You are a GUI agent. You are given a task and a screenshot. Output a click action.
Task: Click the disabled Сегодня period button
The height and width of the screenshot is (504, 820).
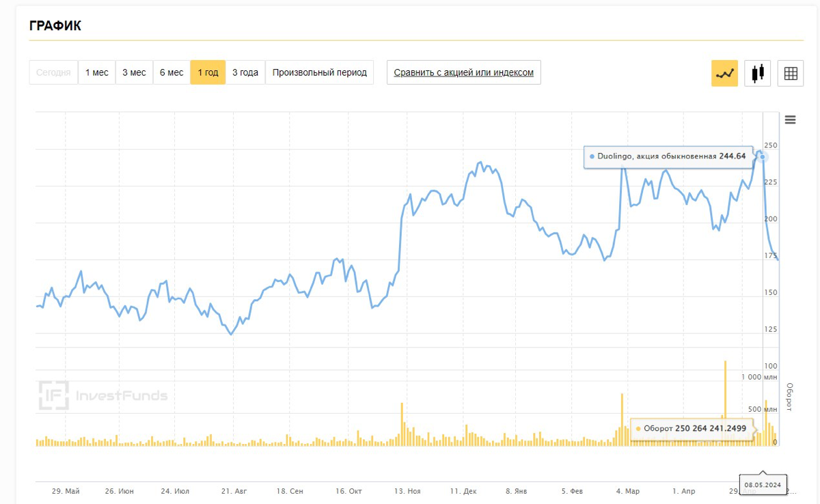pyautogui.click(x=53, y=72)
